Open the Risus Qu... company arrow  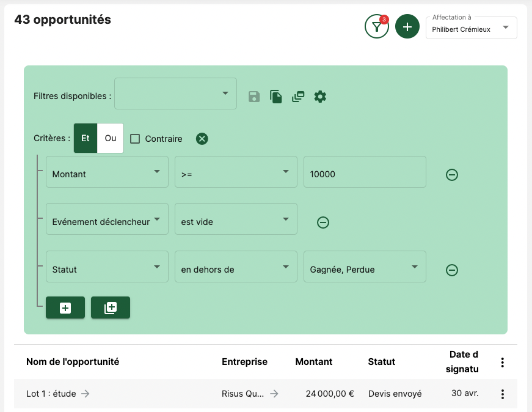(274, 394)
